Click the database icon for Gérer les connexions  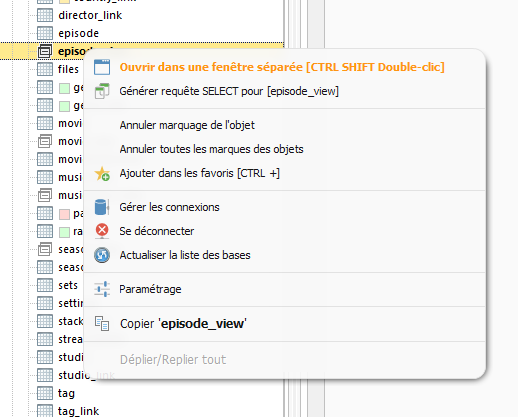coord(102,207)
